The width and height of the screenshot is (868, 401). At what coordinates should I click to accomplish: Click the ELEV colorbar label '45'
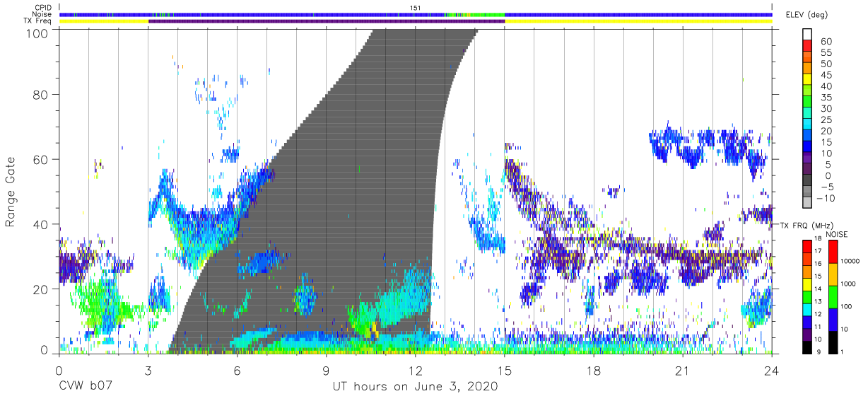click(826, 75)
